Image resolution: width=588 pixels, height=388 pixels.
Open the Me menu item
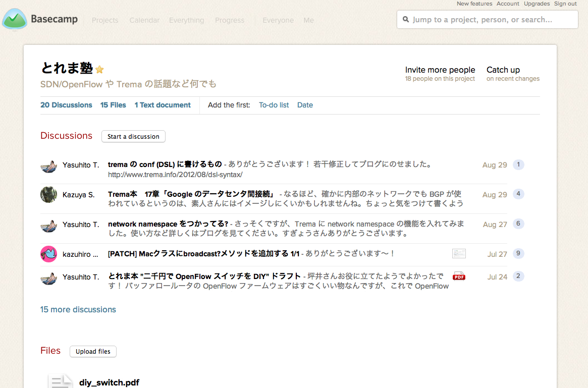tap(308, 20)
